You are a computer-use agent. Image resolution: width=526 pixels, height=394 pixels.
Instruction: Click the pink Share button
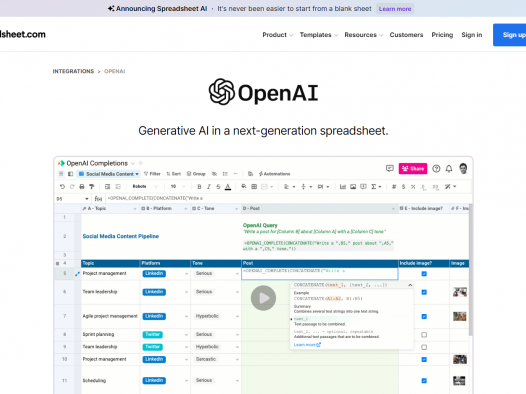(413, 168)
